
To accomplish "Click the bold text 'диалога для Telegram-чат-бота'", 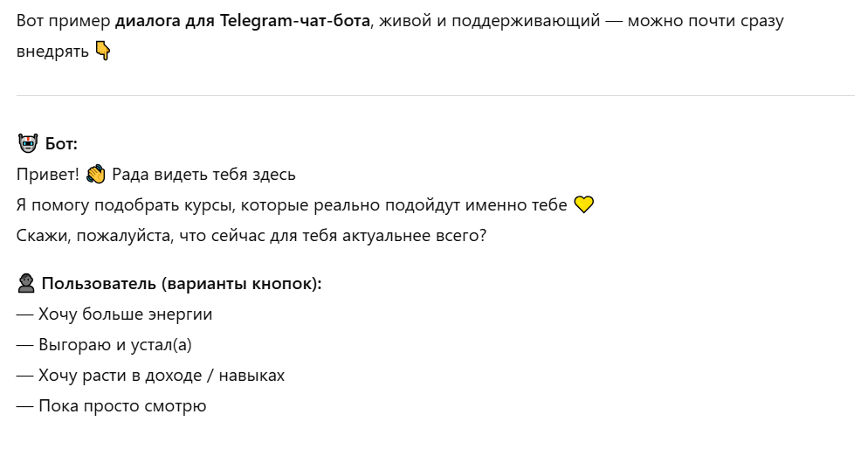I will [x=241, y=21].
